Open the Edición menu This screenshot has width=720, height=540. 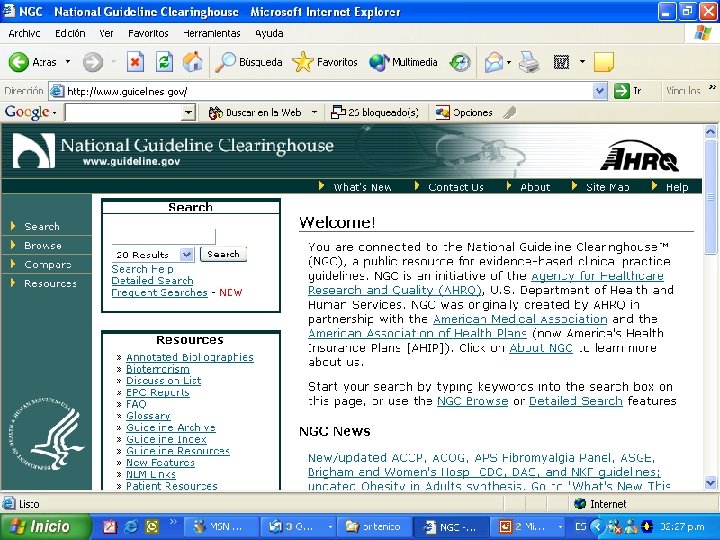click(70, 34)
